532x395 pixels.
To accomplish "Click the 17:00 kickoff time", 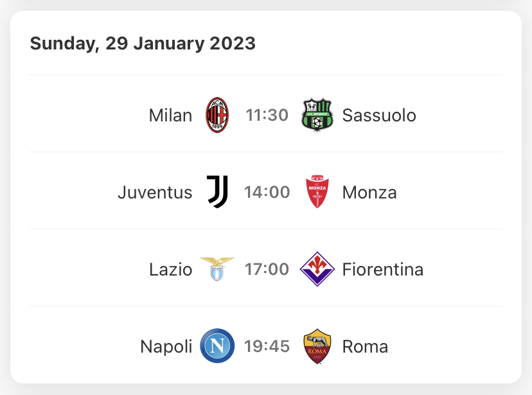I will [x=267, y=269].
